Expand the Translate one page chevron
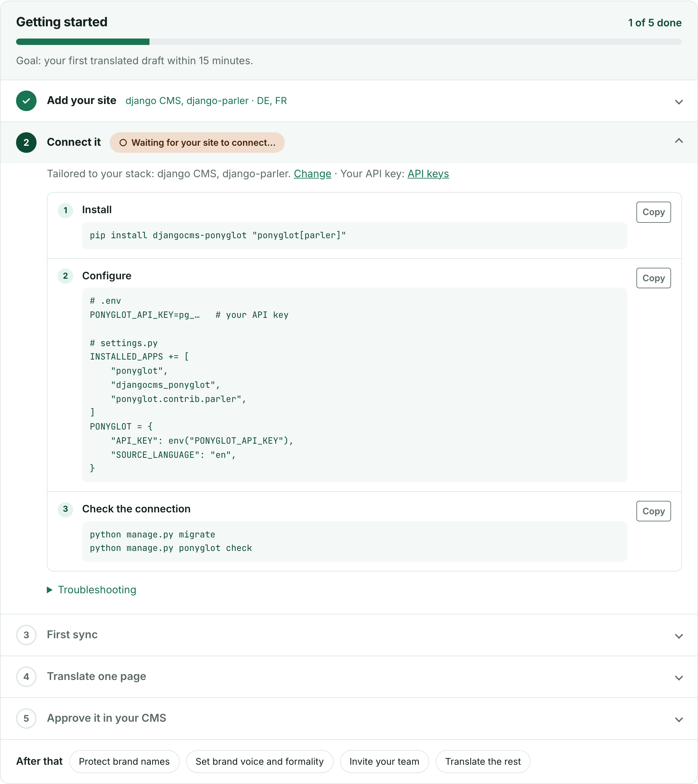698x784 pixels. [679, 678]
